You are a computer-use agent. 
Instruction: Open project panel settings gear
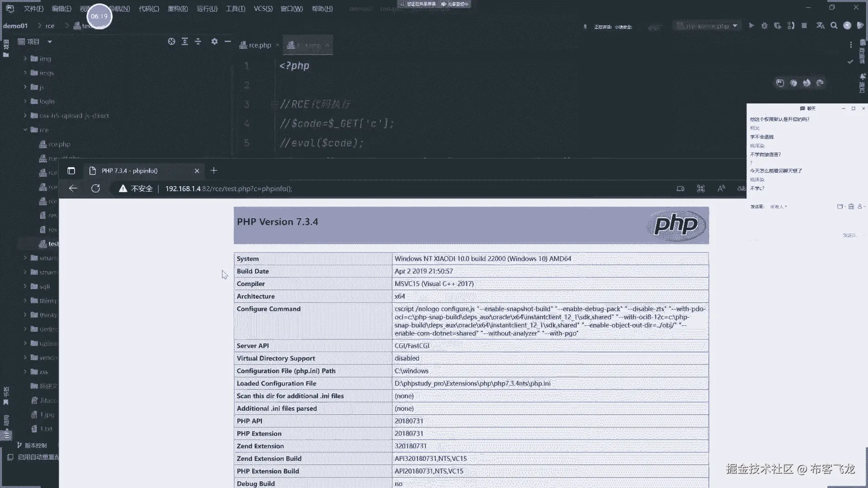(x=214, y=42)
